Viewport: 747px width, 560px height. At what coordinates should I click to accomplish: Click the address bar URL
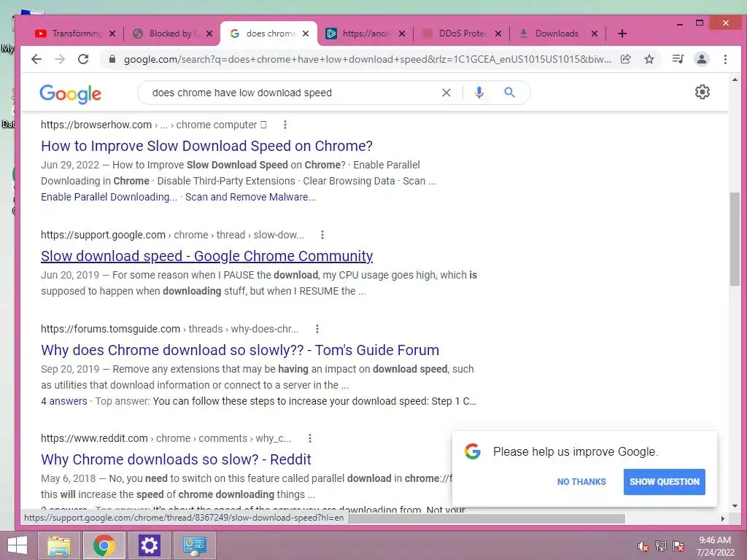(367, 60)
